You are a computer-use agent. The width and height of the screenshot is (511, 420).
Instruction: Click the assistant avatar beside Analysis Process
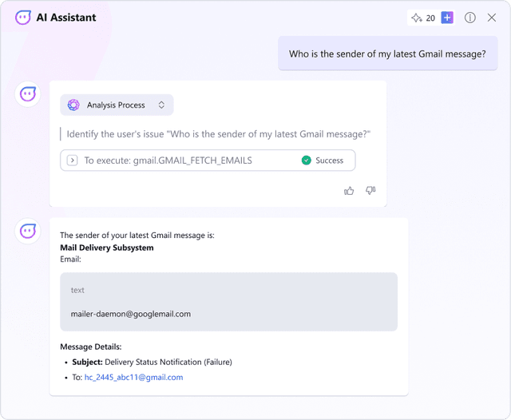(28, 94)
